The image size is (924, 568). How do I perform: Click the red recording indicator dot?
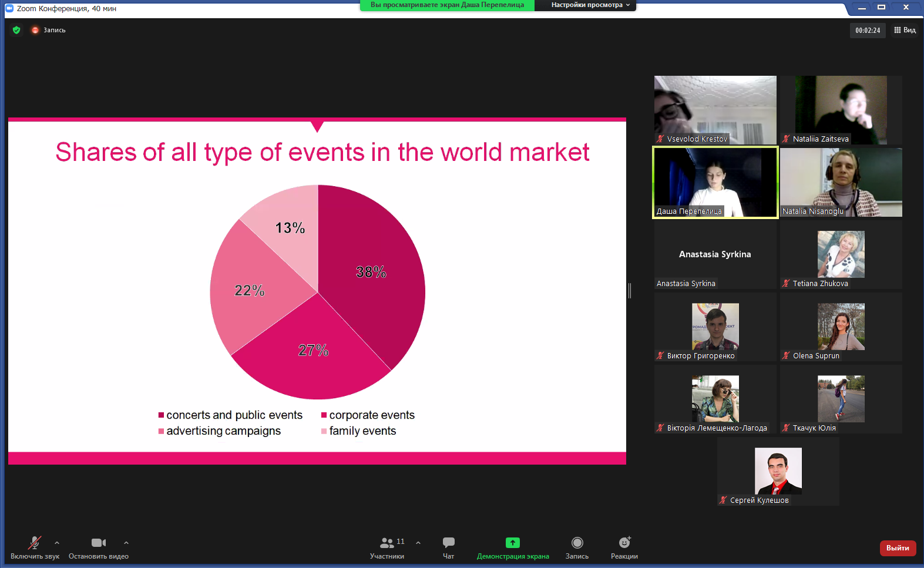pyautogui.click(x=35, y=30)
